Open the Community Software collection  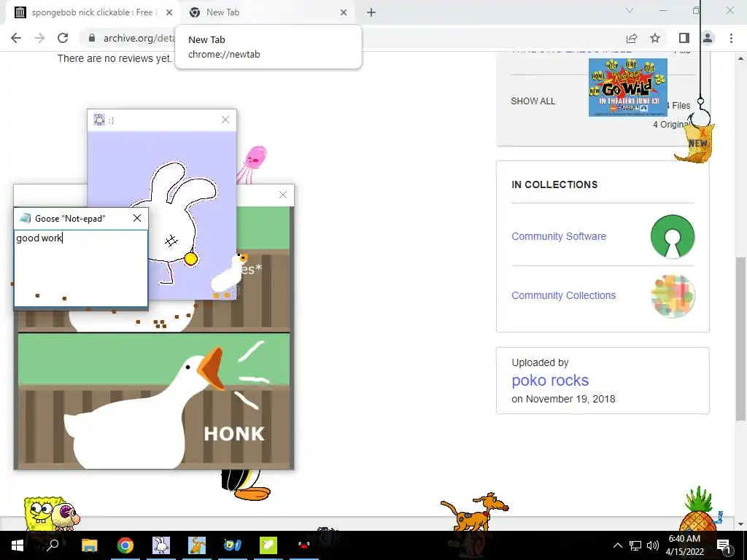click(559, 236)
